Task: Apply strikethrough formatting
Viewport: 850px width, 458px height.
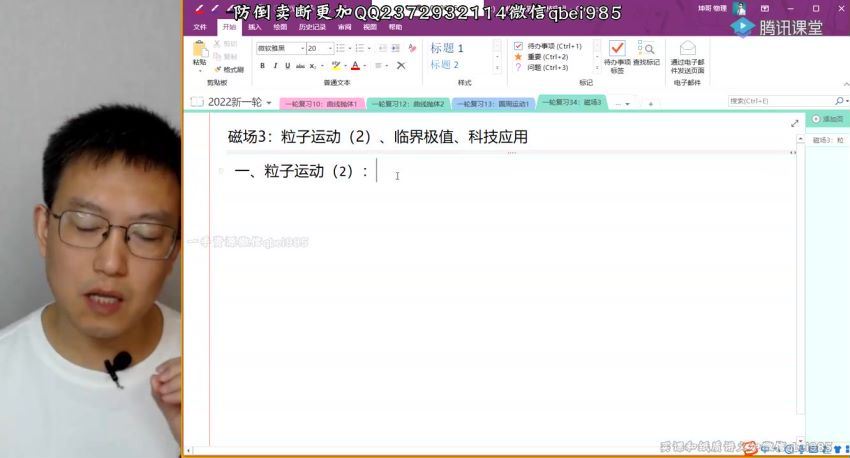Action: 300,66
